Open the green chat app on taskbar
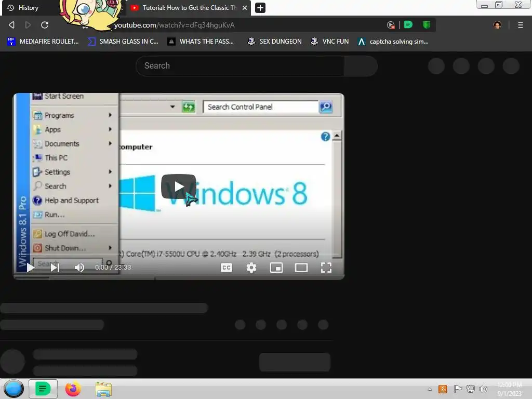The width and height of the screenshot is (532, 399). point(43,389)
